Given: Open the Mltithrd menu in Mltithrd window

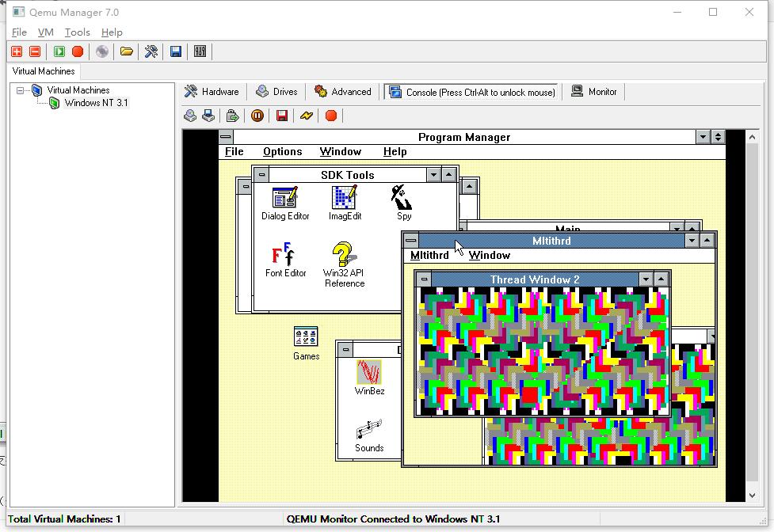Looking at the screenshot, I should pos(429,255).
